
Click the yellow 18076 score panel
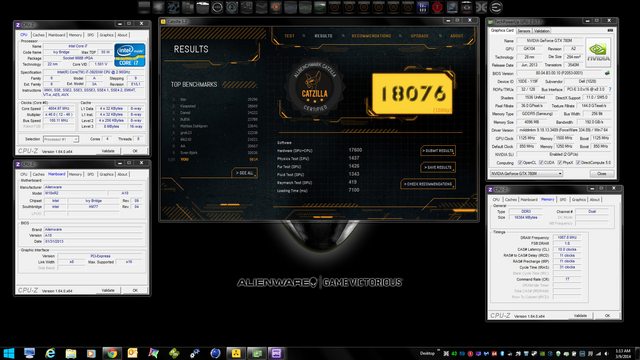pyautogui.click(x=412, y=94)
